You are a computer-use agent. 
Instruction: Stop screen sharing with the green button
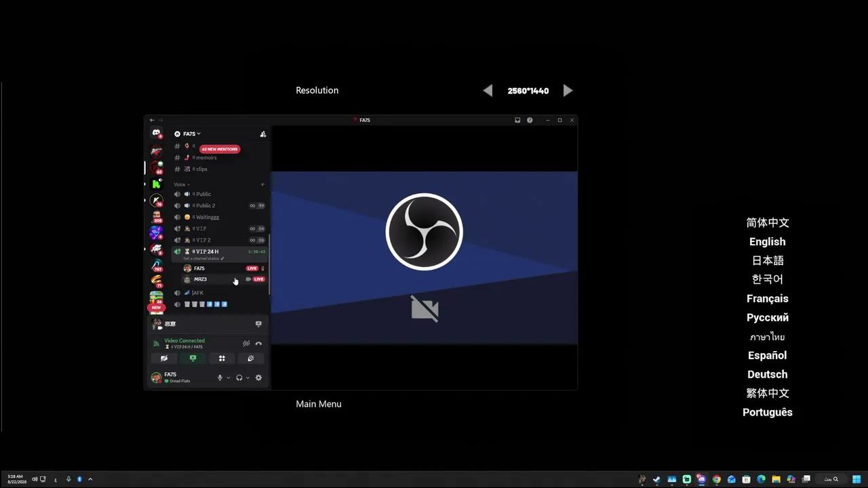(x=193, y=359)
